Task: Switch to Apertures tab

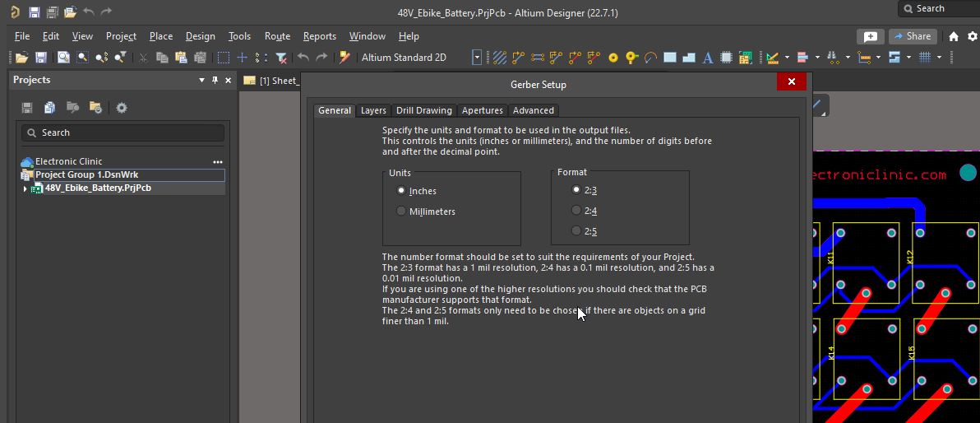Action: 482,110
